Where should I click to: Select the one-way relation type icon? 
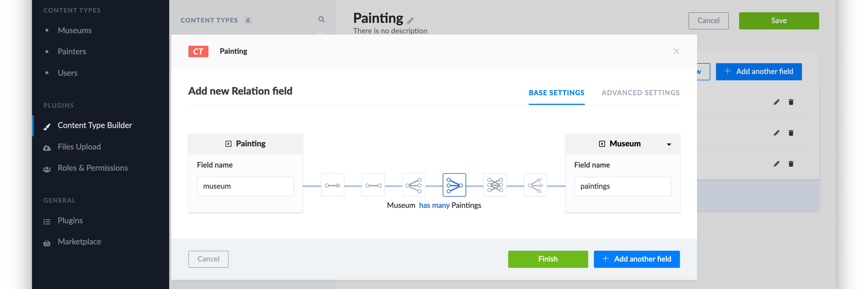click(332, 185)
